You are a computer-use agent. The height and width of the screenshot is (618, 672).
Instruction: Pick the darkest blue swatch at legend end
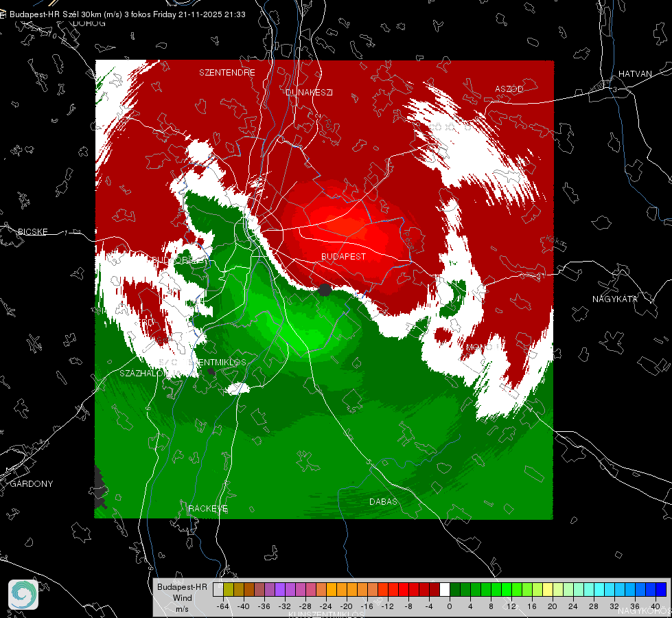tap(661, 590)
